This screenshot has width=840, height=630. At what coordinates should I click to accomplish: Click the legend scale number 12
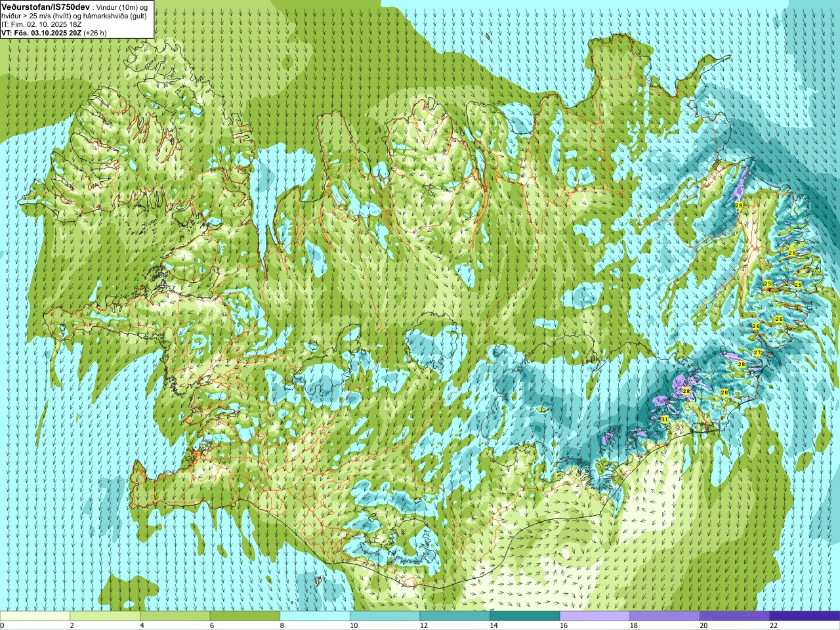pyautogui.click(x=424, y=625)
